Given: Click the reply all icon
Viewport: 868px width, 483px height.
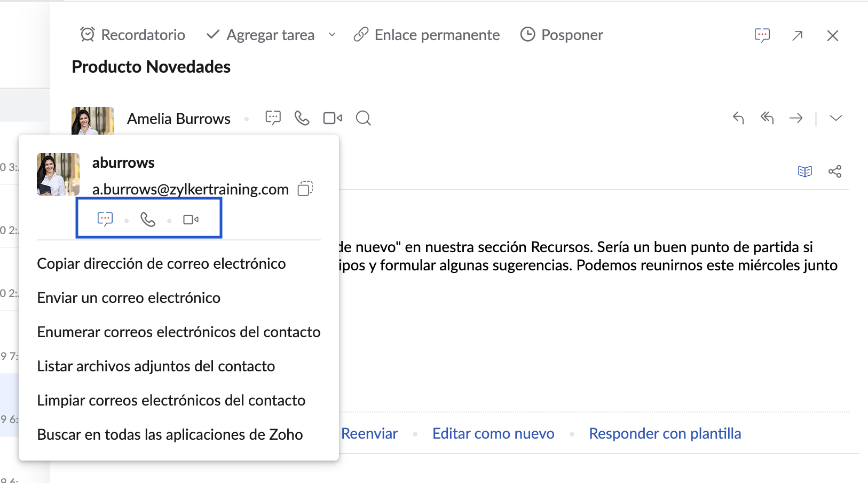Looking at the screenshot, I should click(x=767, y=118).
